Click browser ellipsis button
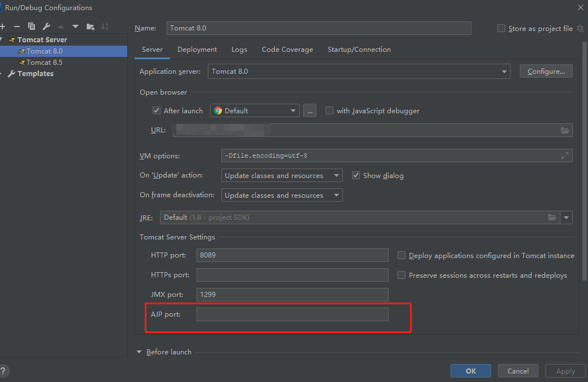This screenshot has width=588, height=382. (x=309, y=110)
